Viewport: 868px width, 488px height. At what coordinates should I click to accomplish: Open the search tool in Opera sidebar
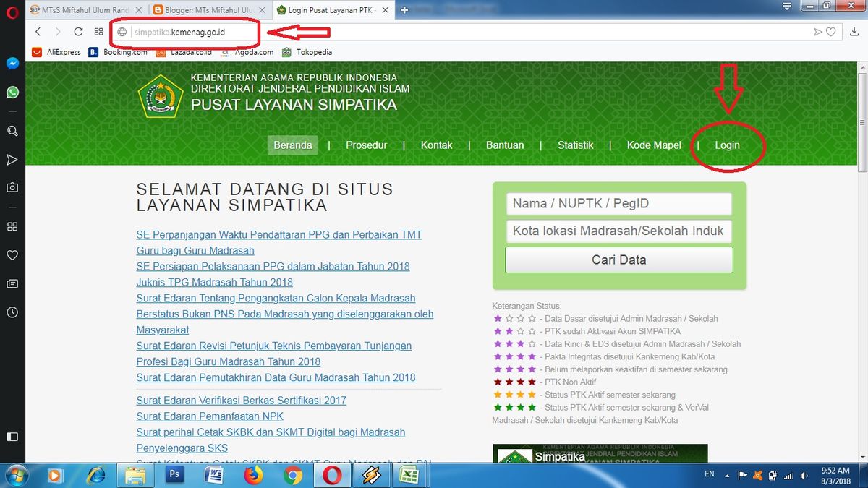[x=12, y=131]
